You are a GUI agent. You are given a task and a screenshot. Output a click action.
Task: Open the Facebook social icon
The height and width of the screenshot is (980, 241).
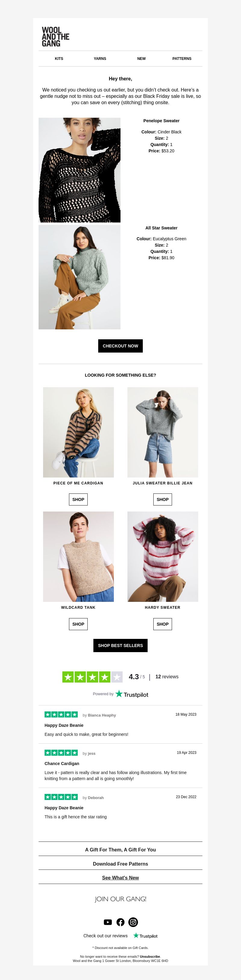(120, 922)
